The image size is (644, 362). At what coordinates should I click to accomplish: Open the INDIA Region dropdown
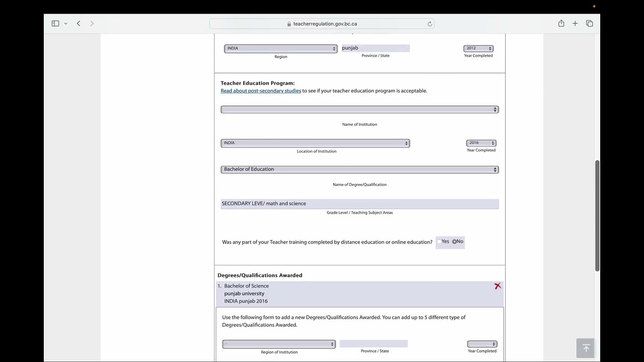point(281,48)
